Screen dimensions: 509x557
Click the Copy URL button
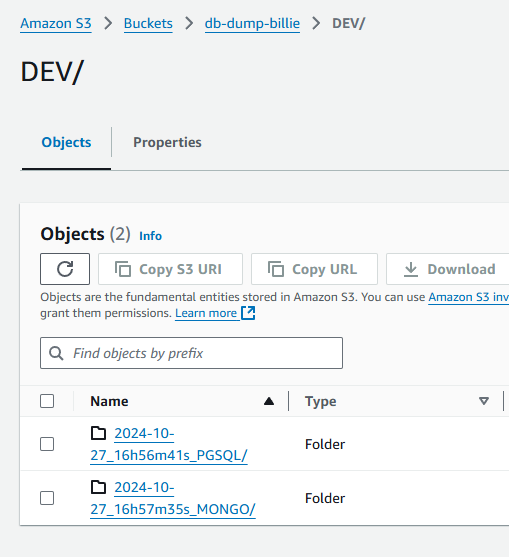coord(314,269)
